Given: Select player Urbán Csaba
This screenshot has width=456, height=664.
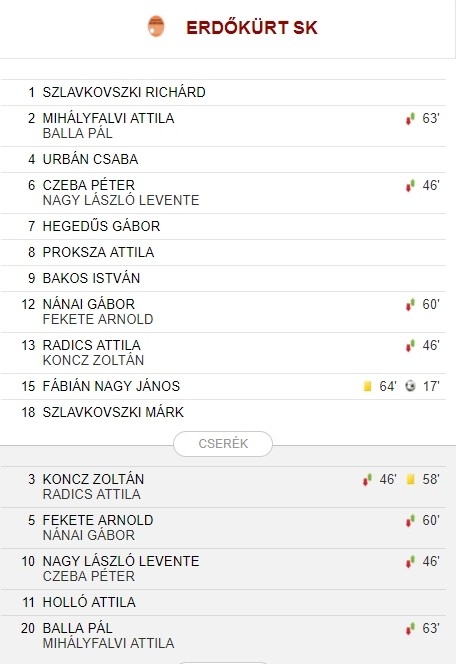Looking at the screenshot, I should click(x=90, y=159).
